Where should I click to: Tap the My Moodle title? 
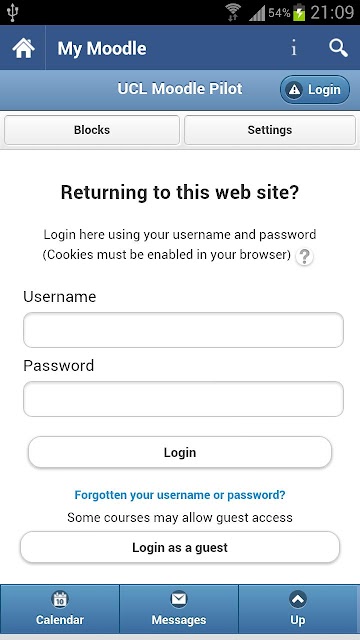point(102,49)
